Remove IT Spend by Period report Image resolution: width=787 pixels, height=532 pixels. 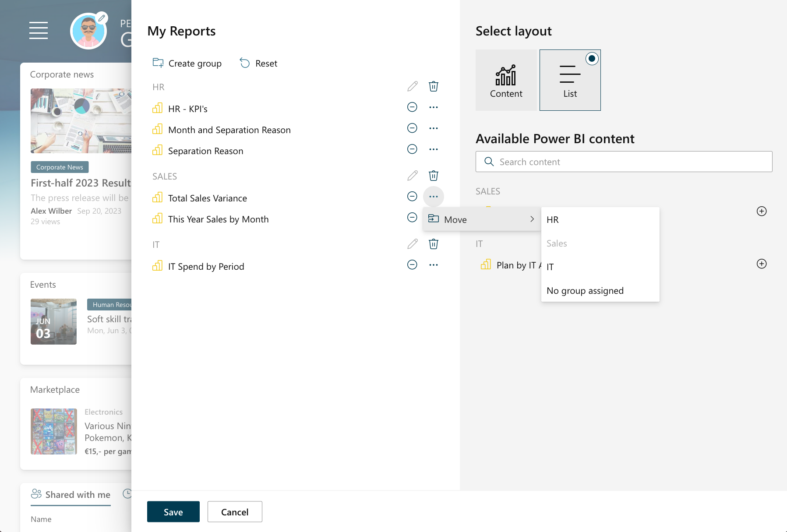point(412,265)
